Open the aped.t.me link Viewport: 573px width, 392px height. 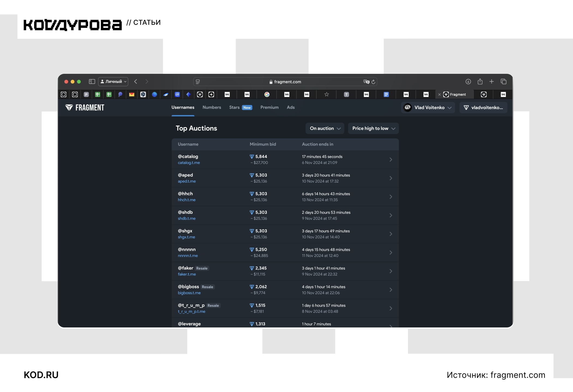point(187,181)
